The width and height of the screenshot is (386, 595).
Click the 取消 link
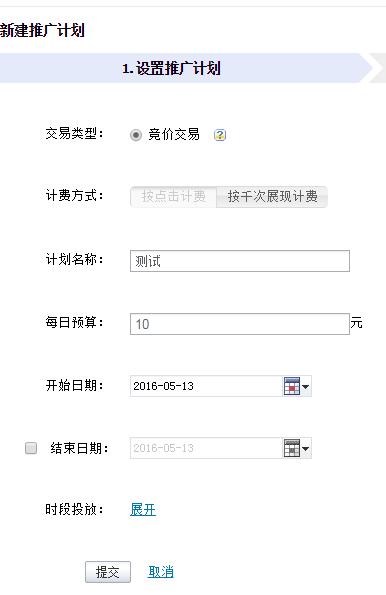coord(161,571)
